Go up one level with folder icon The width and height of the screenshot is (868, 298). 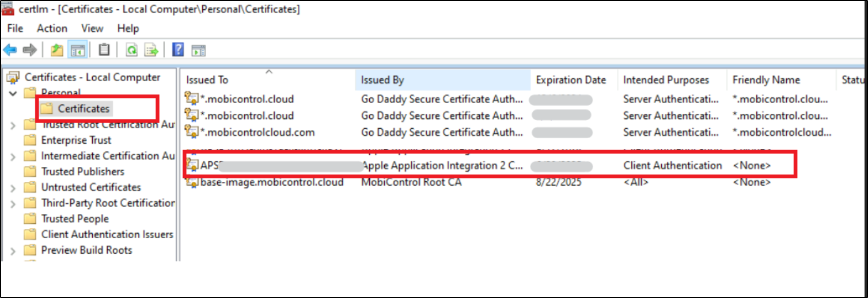(56, 51)
